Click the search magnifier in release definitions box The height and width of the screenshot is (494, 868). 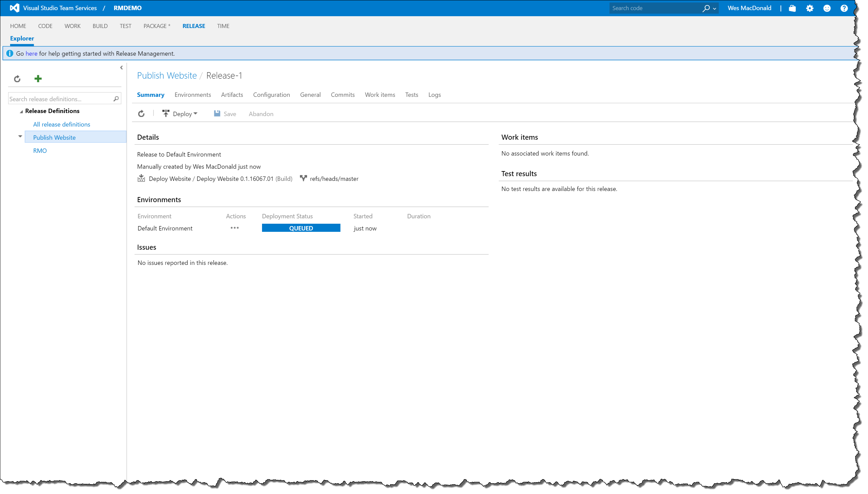116,99
